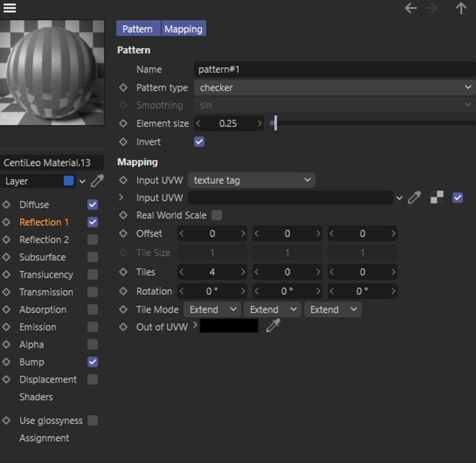Toggle keyframe diamond for Use glossyness
The image size is (476, 463).
(x=6, y=420)
